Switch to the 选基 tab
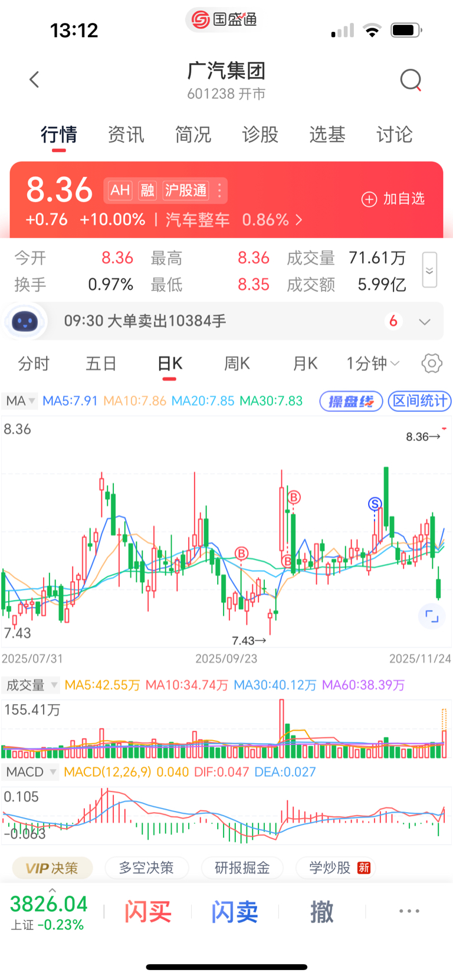Screen dimensions: 453x980 click(x=327, y=135)
